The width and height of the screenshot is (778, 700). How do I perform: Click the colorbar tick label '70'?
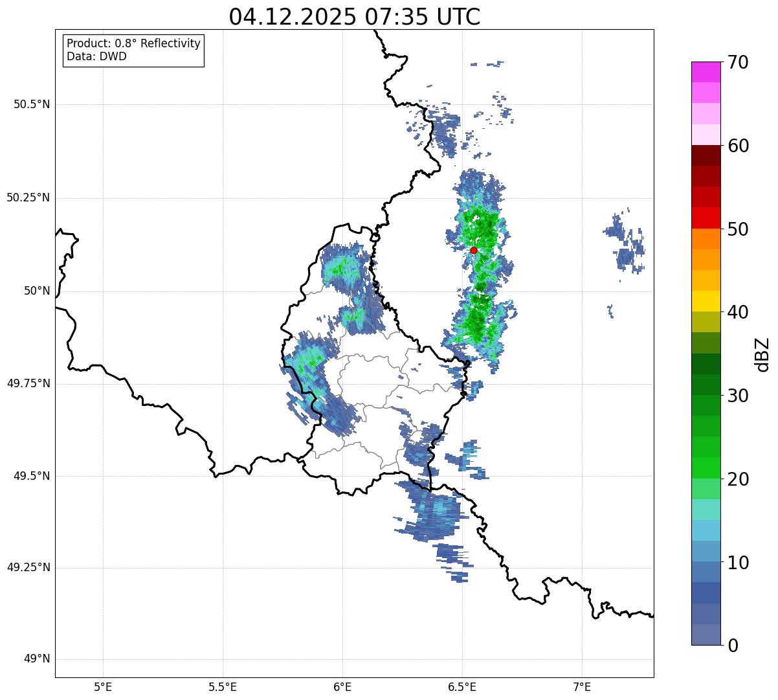[x=738, y=62]
